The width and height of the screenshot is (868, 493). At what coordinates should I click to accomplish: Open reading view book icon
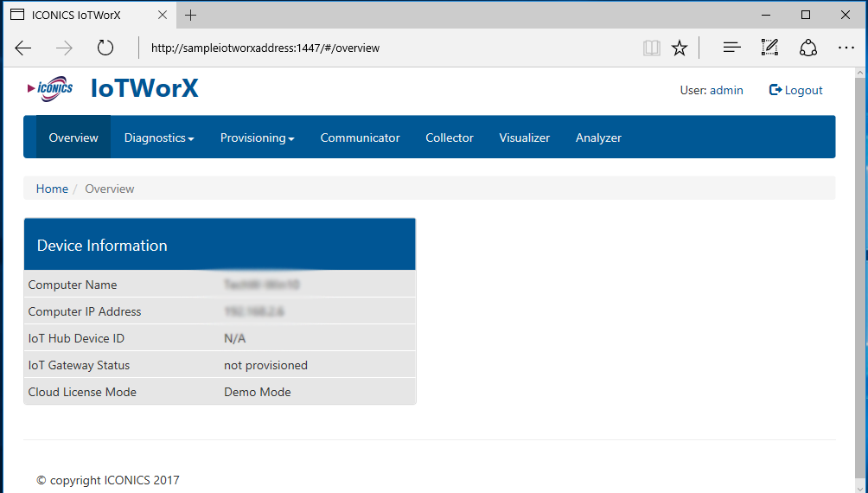[x=651, y=48]
